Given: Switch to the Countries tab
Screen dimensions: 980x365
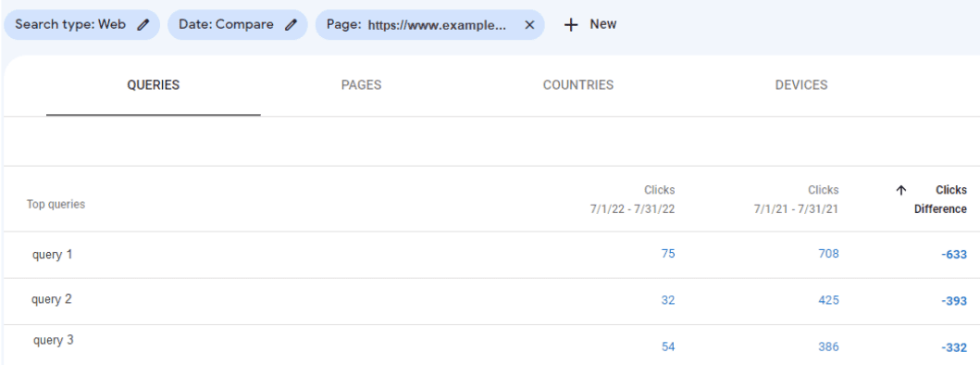Looking at the screenshot, I should click(578, 85).
